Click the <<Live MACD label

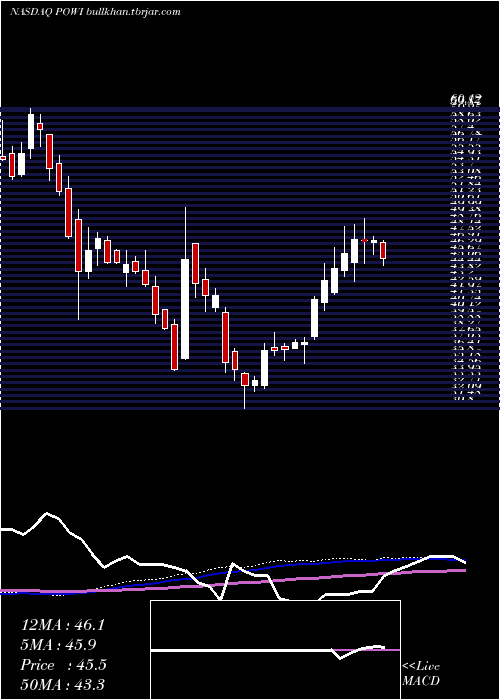pyautogui.click(x=421, y=673)
